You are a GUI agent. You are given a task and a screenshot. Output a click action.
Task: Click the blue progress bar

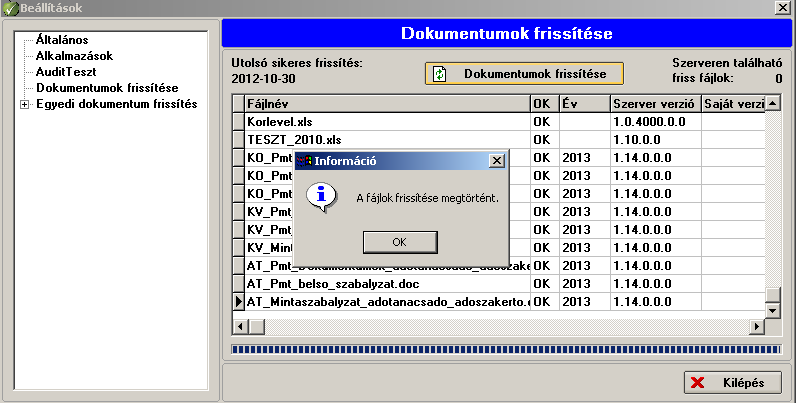coord(506,349)
